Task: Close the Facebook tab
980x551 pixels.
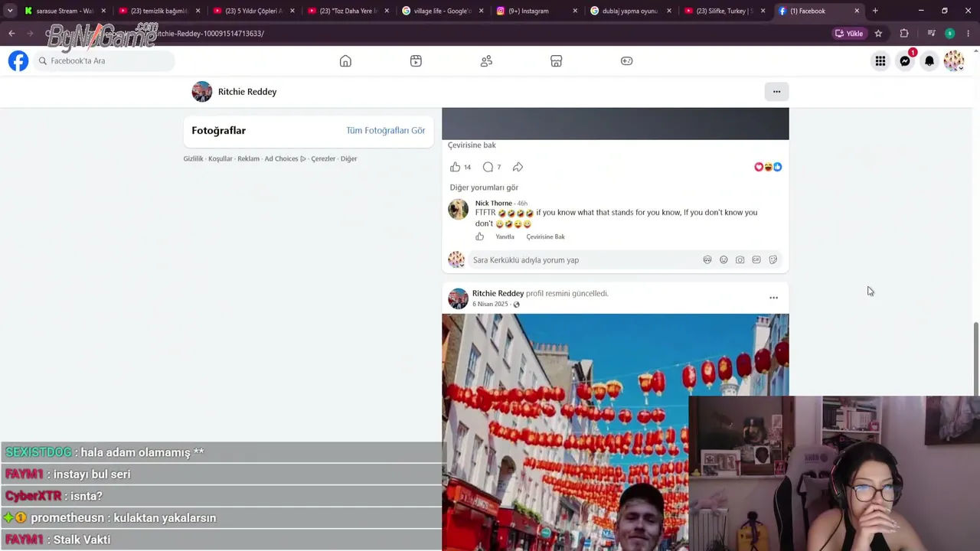Action: [x=857, y=11]
